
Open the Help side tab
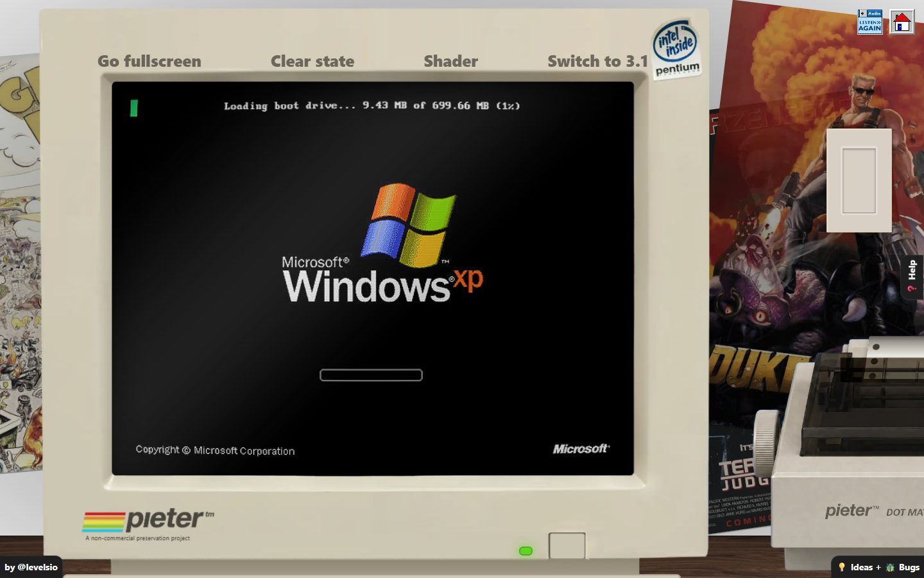coord(912,276)
